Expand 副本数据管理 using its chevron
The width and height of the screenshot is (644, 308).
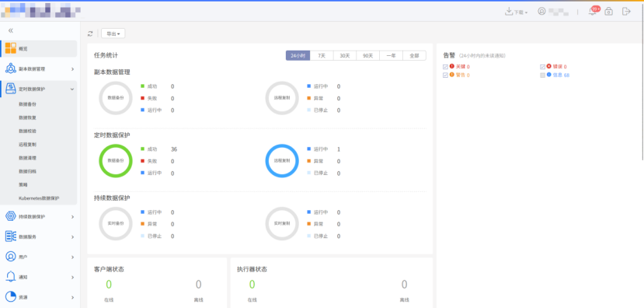(72, 69)
